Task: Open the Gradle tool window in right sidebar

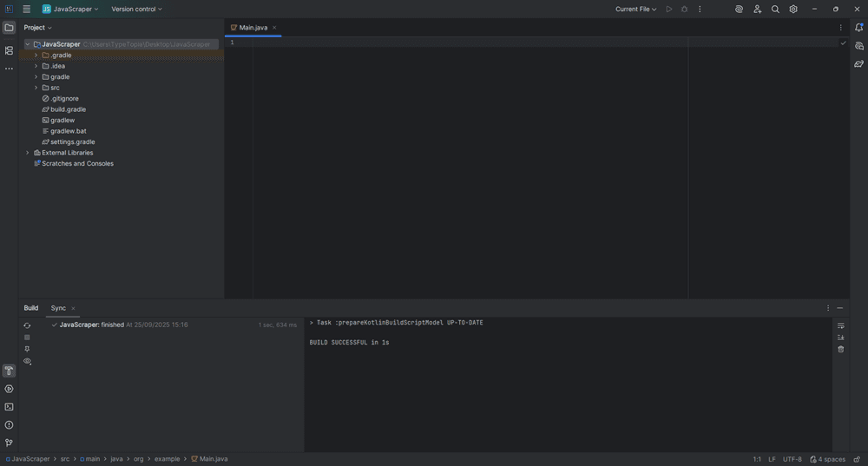Action: coord(858,63)
